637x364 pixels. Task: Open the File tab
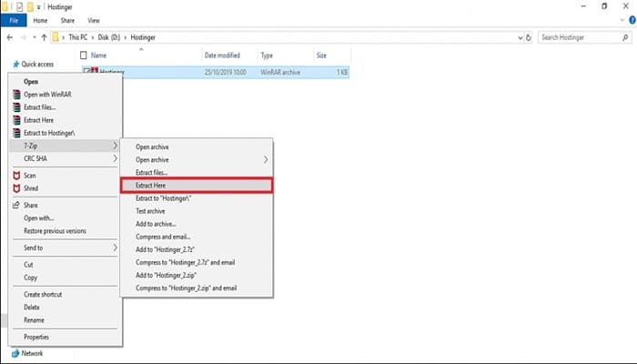pos(14,20)
